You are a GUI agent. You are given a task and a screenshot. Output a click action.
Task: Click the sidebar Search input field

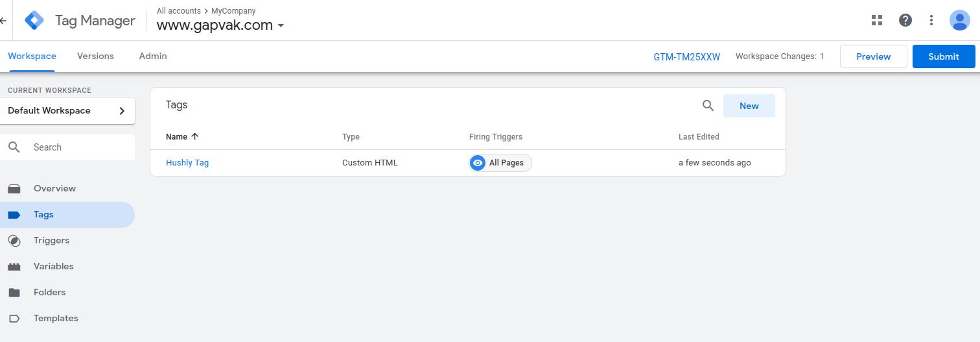pyautogui.click(x=67, y=147)
